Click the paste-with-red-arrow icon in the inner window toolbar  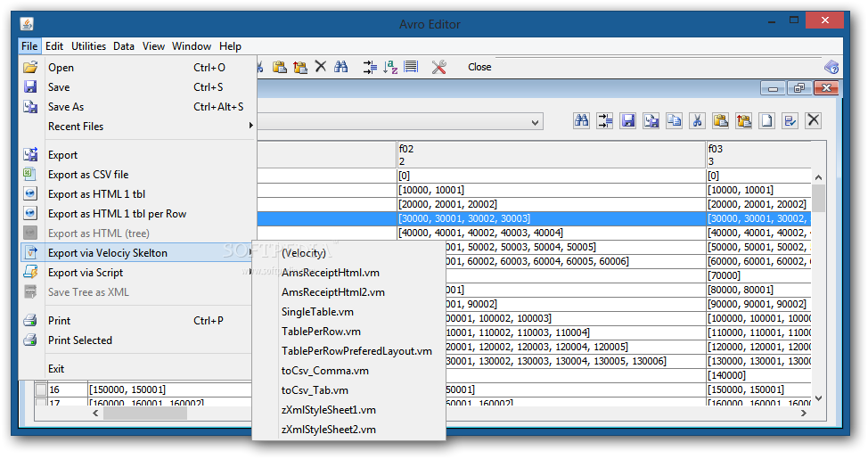(744, 120)
